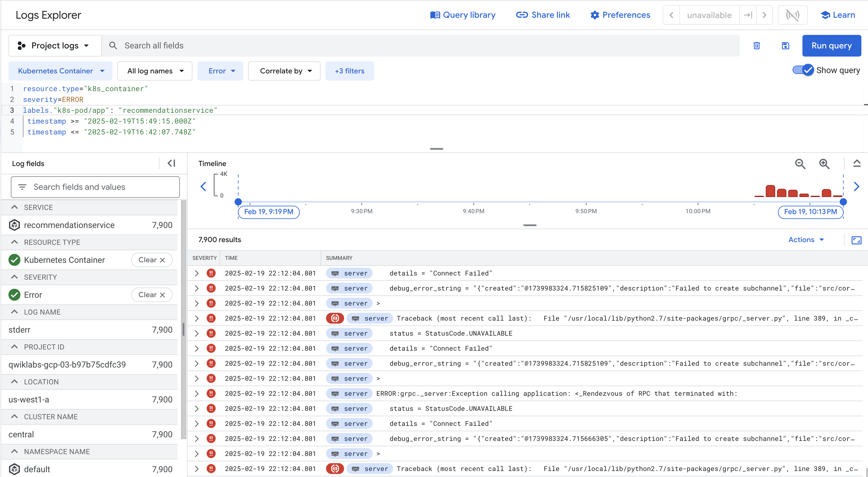The image size is (868, 477).
Task: Collapse the Timeline panel
Action: [857, 163]
